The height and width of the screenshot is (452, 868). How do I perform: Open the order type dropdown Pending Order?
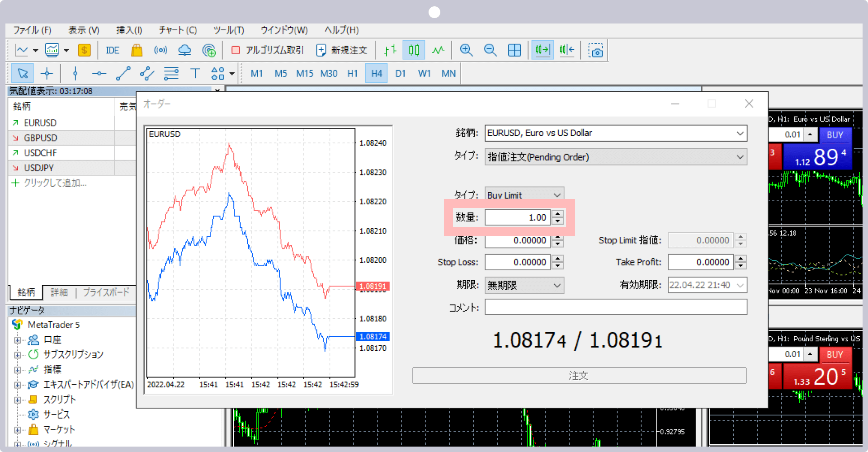coord(616,157)
